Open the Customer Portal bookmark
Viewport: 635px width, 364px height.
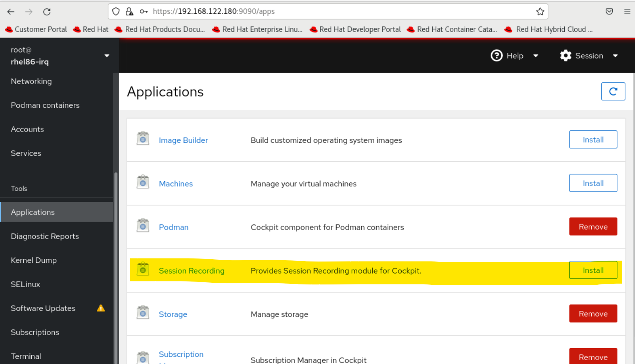(36, 29)
